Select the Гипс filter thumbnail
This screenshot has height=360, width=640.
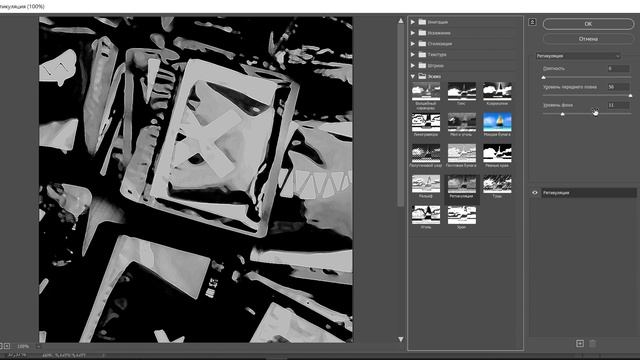point(462,91)
